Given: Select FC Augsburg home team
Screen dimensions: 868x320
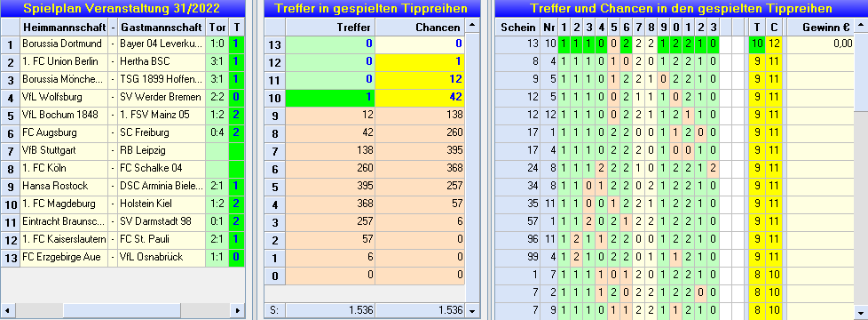Looking at the screenshot, I should tap(64, 133).
